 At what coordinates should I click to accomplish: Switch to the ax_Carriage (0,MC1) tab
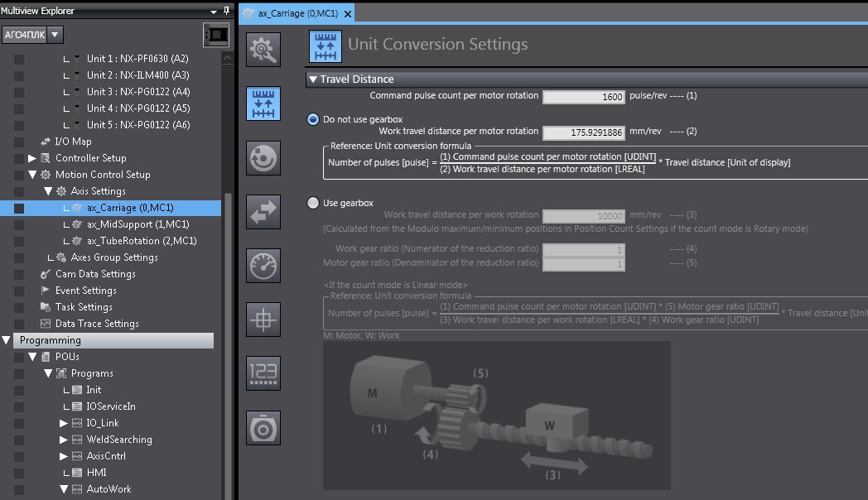coord(298,13)
